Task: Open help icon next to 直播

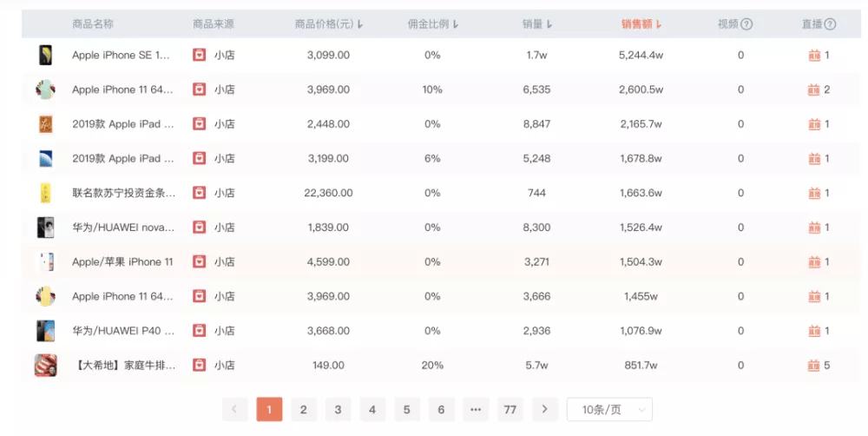Action: (830, 23)
